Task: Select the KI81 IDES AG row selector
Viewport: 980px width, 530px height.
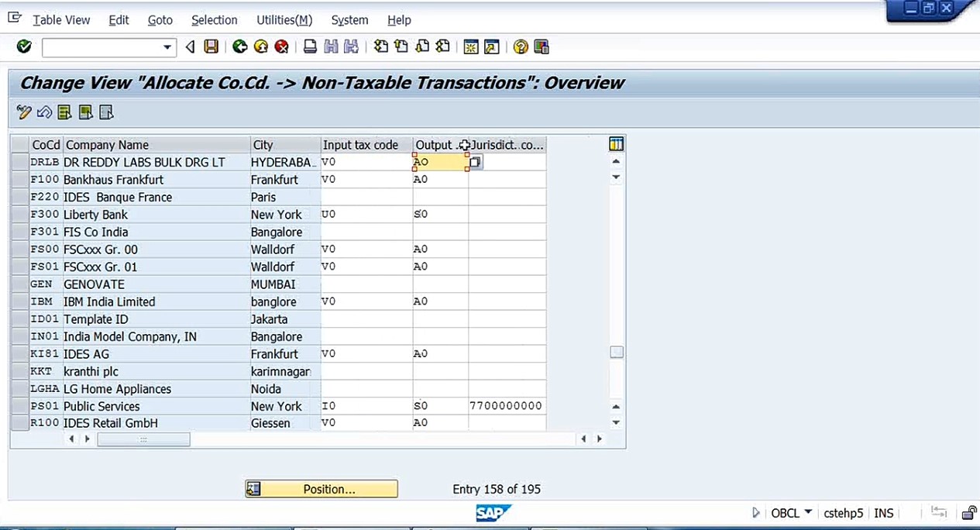Action: [19, 353]
